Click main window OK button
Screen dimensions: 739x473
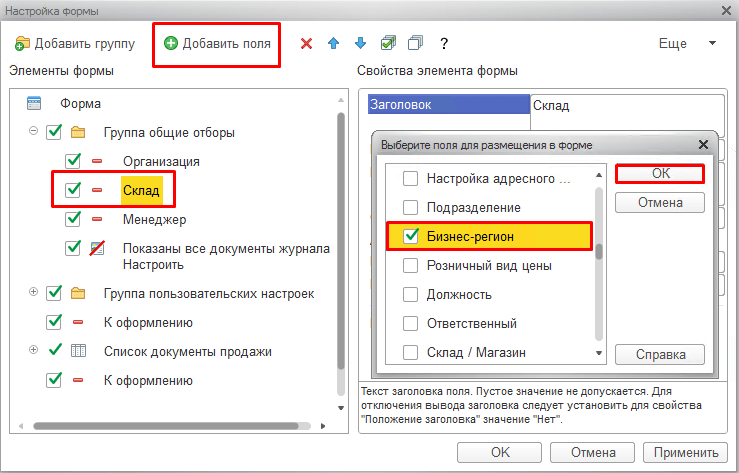click(500, 452)
